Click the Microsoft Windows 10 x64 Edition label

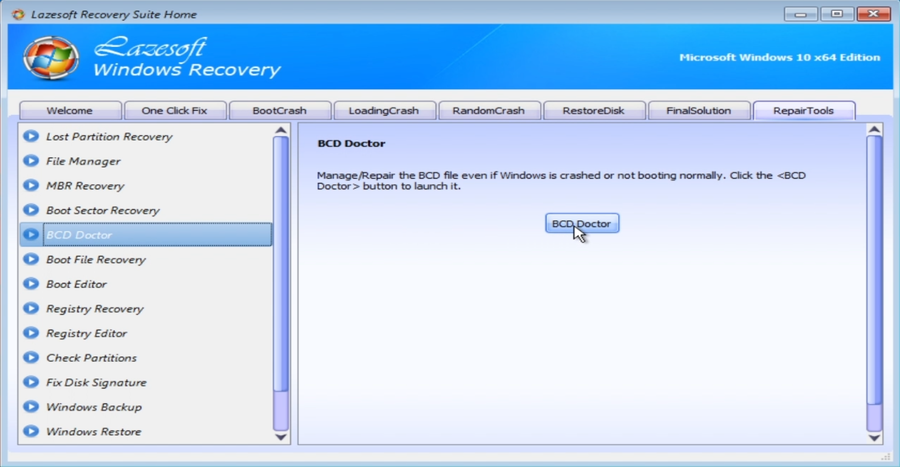point(779,57)
